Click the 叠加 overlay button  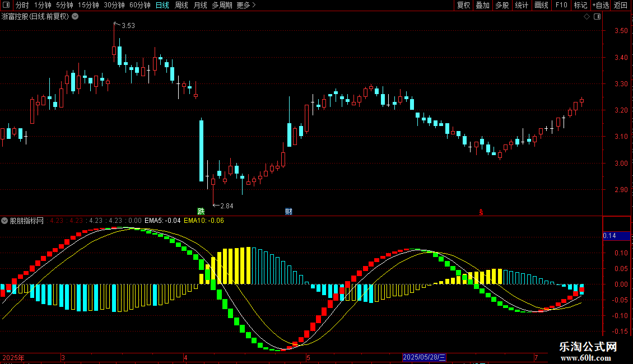(483, 5)
